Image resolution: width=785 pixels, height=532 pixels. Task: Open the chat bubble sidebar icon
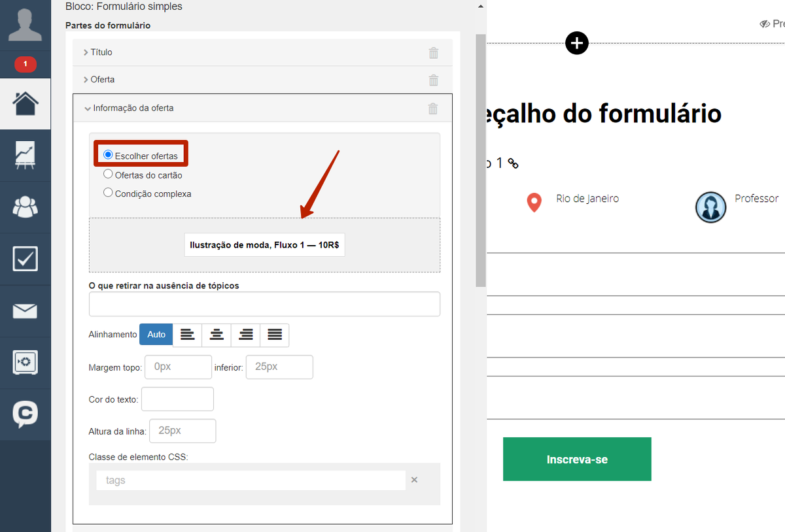point(26,414)
